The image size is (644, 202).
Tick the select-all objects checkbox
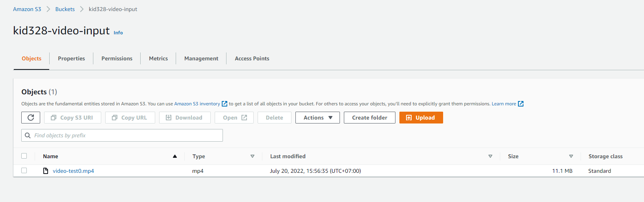(x=24, y=156)
